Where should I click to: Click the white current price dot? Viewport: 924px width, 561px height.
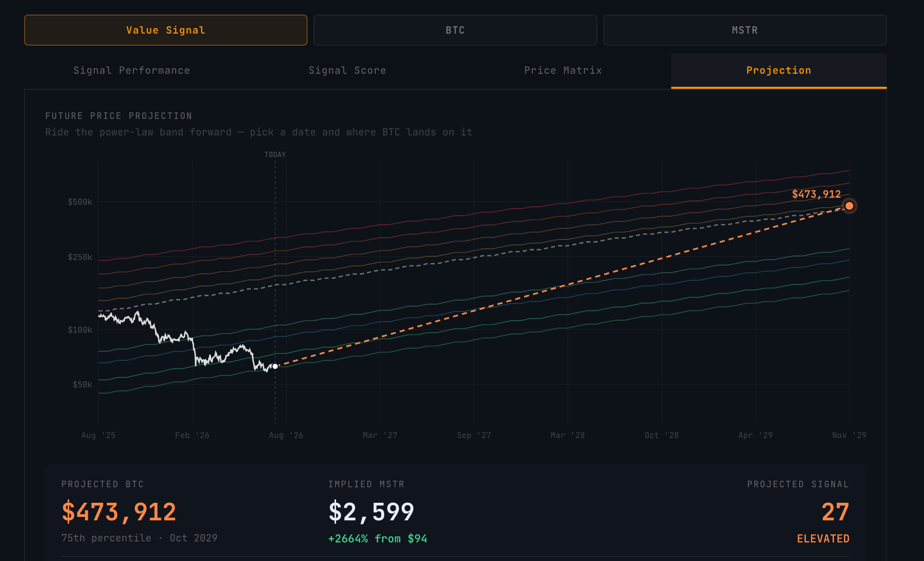coord(275,366)
